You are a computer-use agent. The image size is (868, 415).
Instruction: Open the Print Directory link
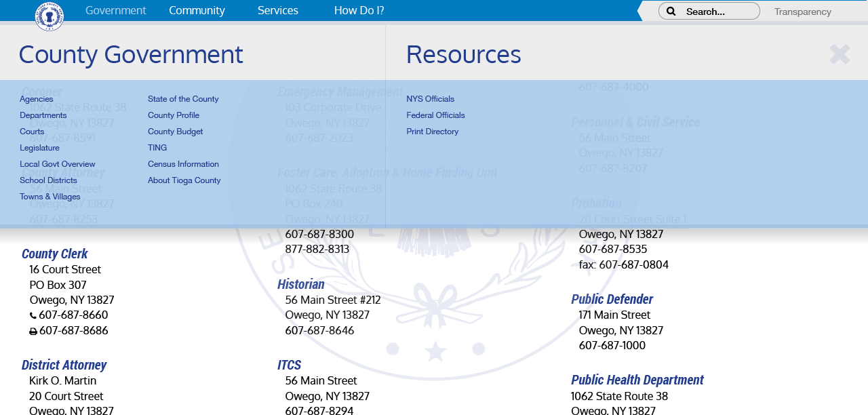[x=433, y=132]
